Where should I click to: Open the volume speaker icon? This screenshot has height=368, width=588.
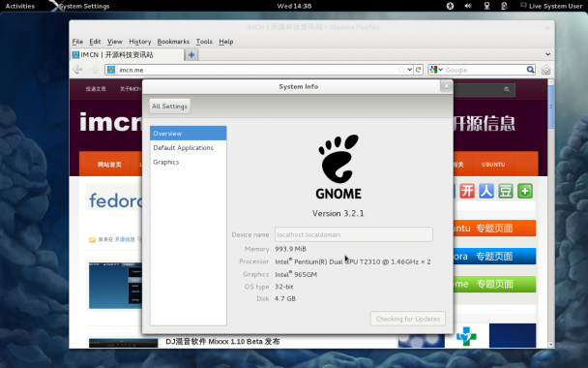click(468, 6)
